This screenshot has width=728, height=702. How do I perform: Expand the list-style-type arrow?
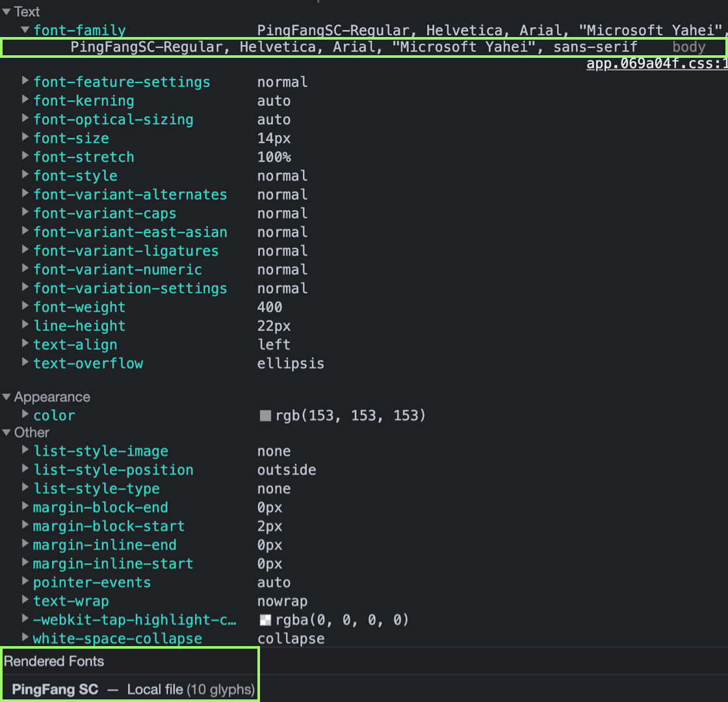[x=25, y=487]
